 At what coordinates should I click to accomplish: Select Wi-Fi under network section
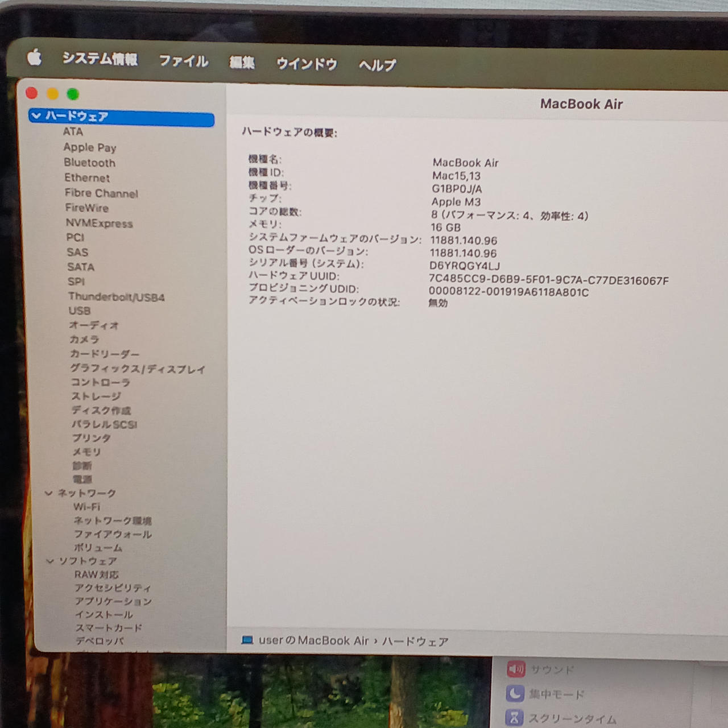tap(86, 506)
